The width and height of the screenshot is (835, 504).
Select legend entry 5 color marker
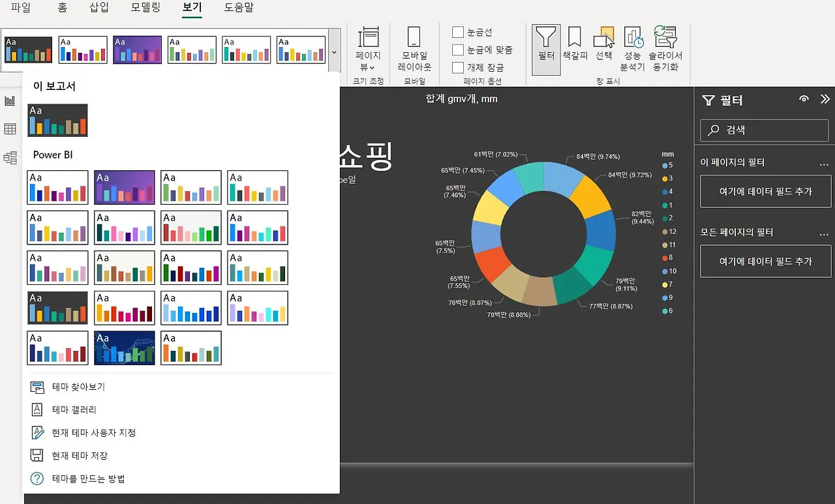pyautogui.click(x=665, y=166)
